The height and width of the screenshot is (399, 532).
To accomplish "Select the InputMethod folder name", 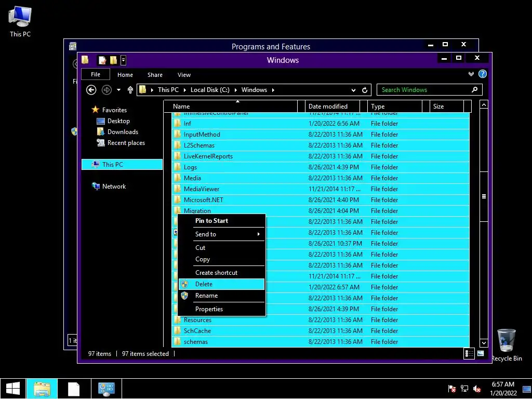I will (202, 135).
